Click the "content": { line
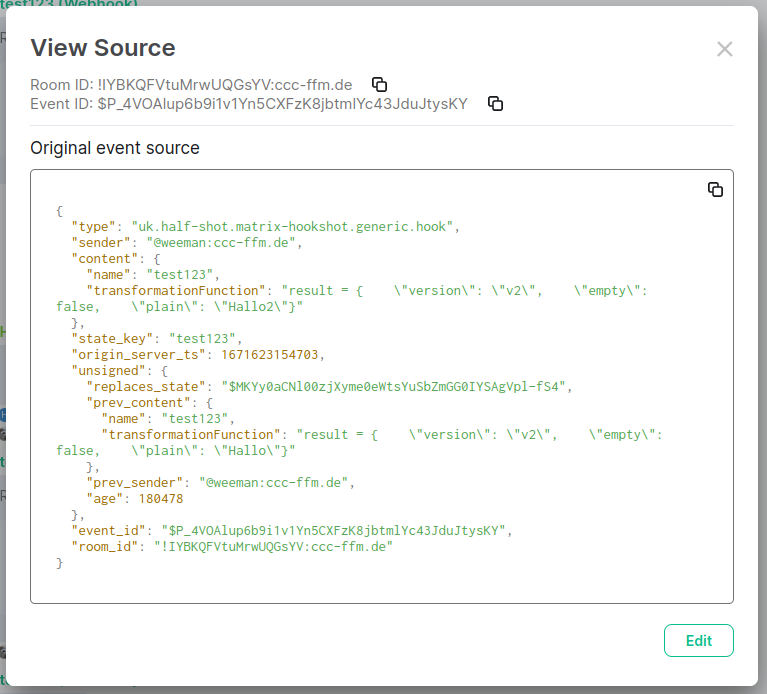The height and width of the screenshot is (694, 767). click(x=116, y=259)
